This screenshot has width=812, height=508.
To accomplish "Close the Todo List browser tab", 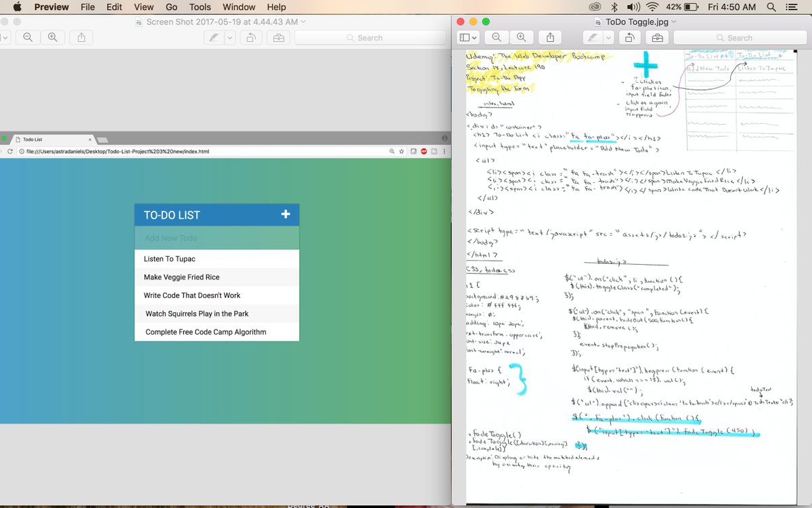I will [90, 140].
